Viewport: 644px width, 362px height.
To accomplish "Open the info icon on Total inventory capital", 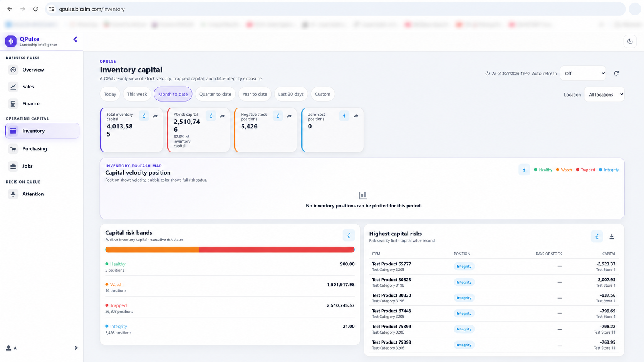I will [144, 116].
